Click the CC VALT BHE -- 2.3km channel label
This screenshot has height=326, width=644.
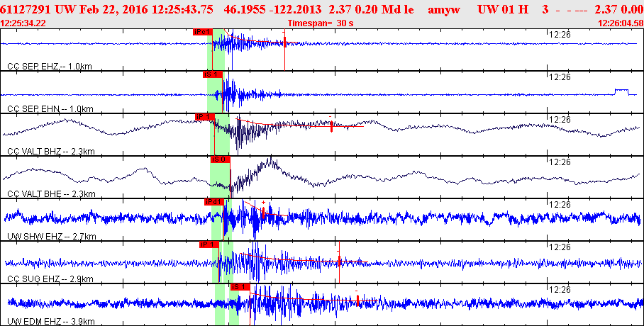click(51, 193)
